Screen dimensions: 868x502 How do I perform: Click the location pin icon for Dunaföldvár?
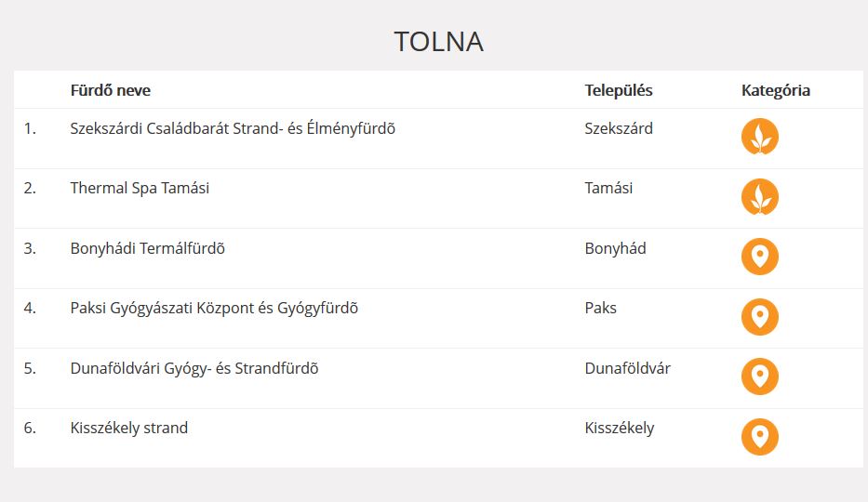point(759,376)
